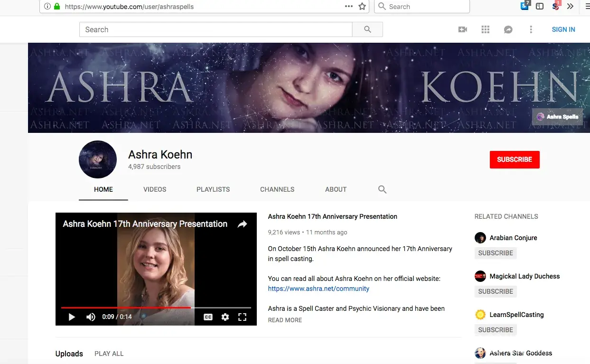Image resolution: width=590 pixels, height=364 pixels.
Task: Toggle fullscreen mode on video player
Action: (242, 317)
